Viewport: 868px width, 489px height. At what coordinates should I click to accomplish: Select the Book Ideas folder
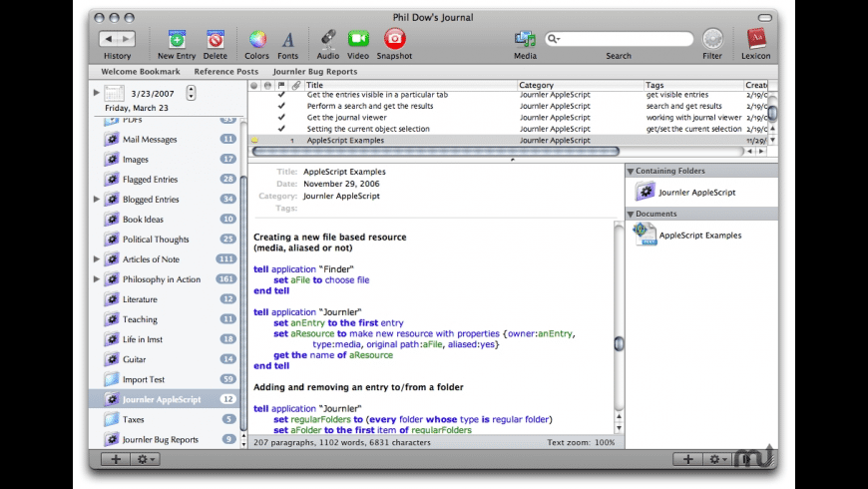pyautogui.click(x=166, y=219)
